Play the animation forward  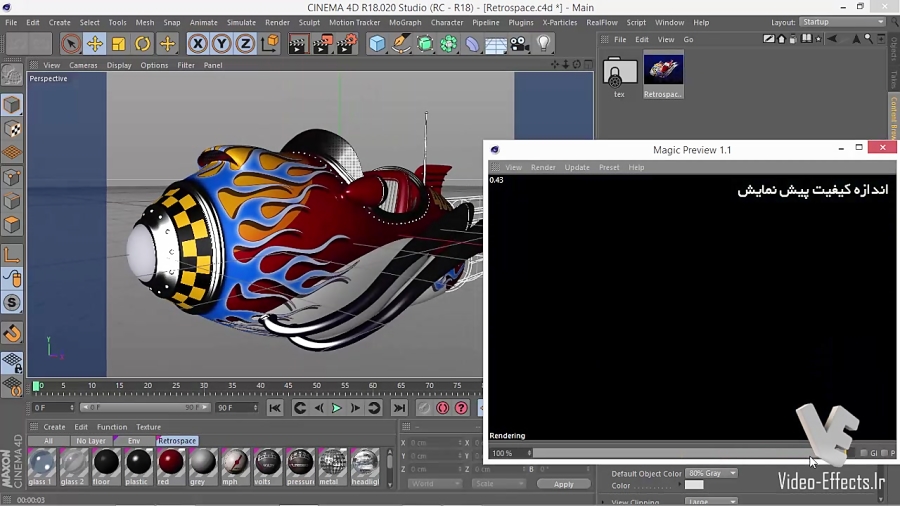[x=337, y=408]
